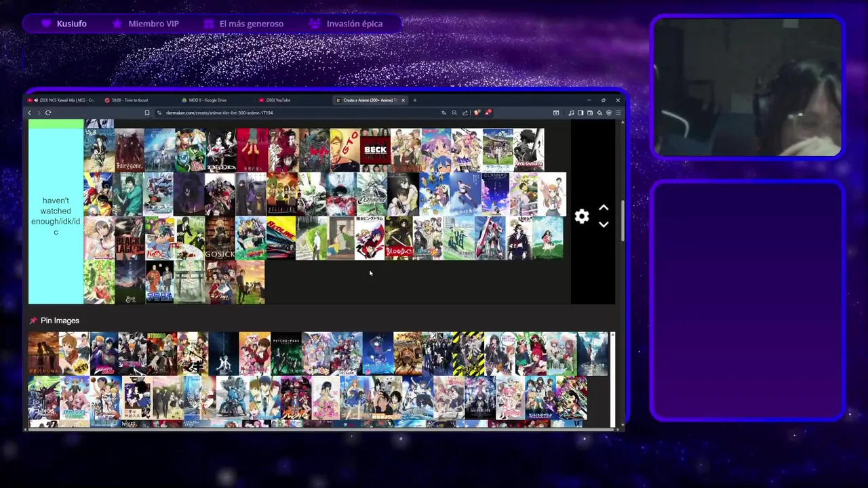
Task: Toggle the browser sidebar panel
Action: 580,113
